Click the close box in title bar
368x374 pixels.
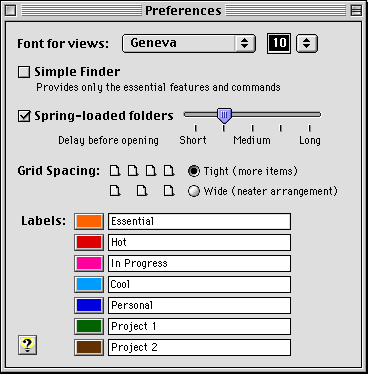(x=11, y=11)
